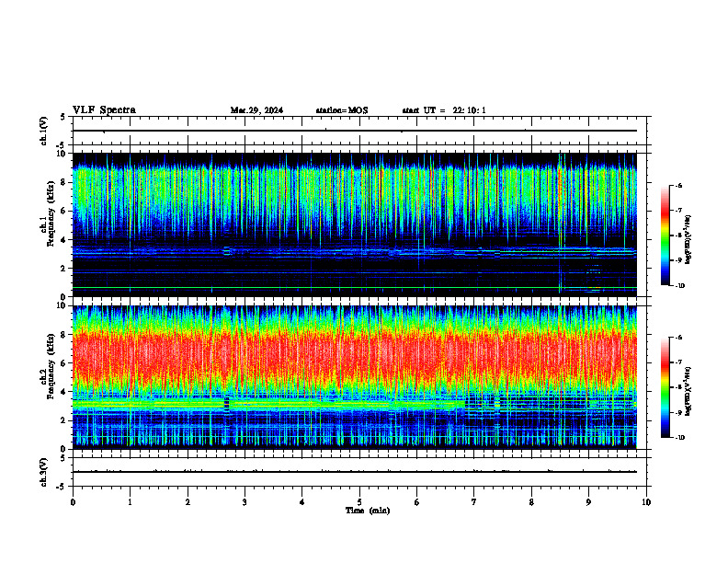The image size is (728, 563).
Task: Click the "8" tick on the Time axis
Action: (531, 502)
